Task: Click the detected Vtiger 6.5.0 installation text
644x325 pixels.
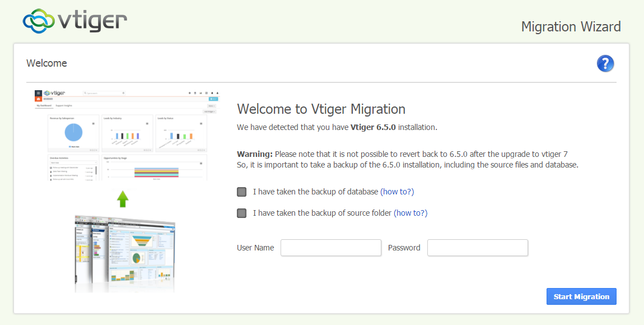Action: [x=337, y=127]
